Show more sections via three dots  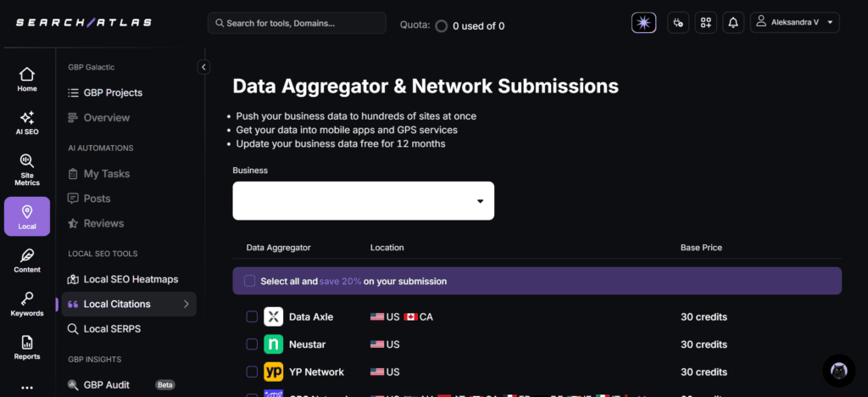26,389
